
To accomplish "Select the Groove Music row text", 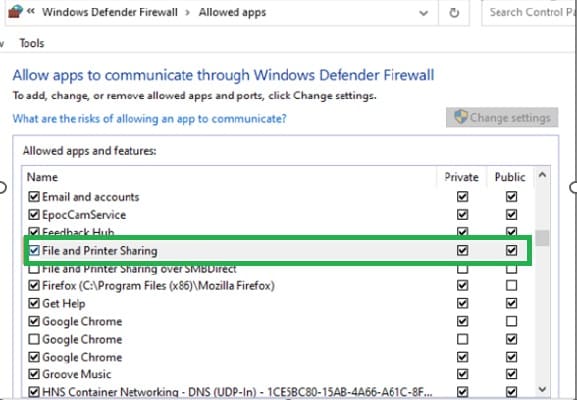I will pyautogui.click(x=77, y=375).
